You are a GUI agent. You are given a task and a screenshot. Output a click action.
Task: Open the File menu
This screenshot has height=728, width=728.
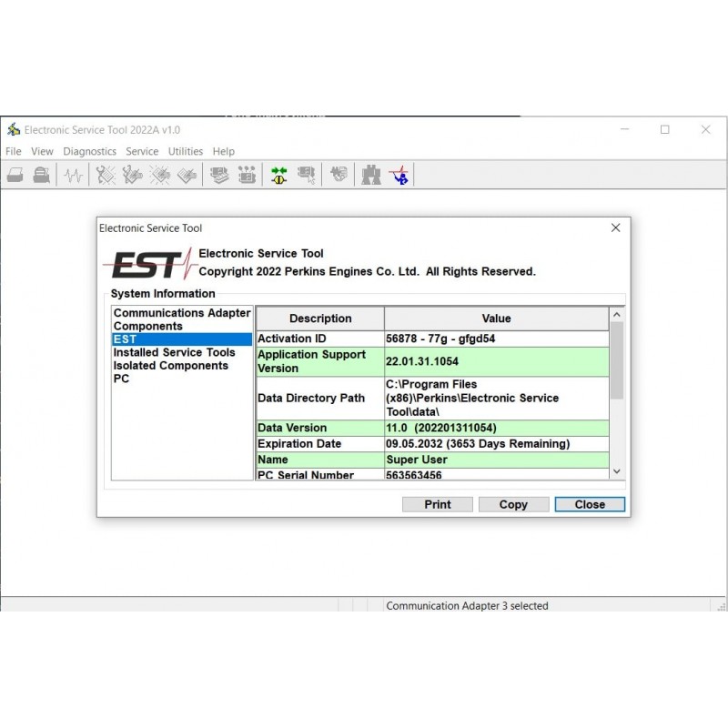coord(14,151)
